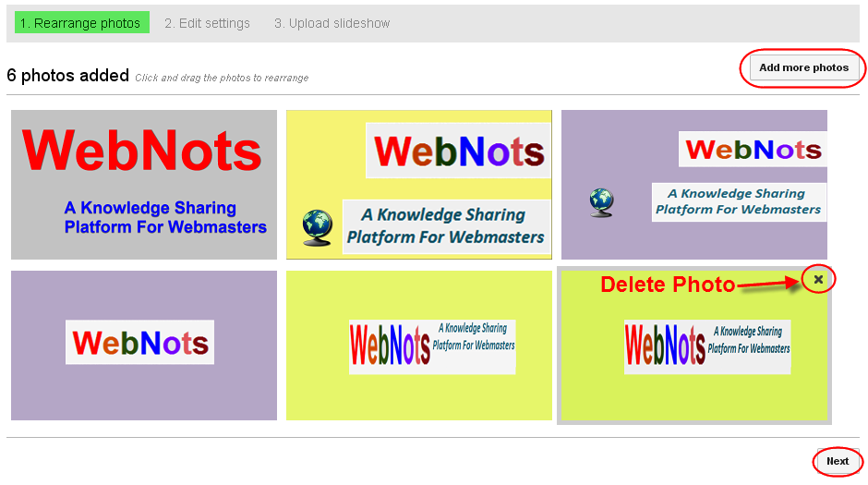Image resolution: width=868 pixels, height=485 pixels.
Task: Open the '1. Rearrange photos' step tab
Action: [81, 23]
